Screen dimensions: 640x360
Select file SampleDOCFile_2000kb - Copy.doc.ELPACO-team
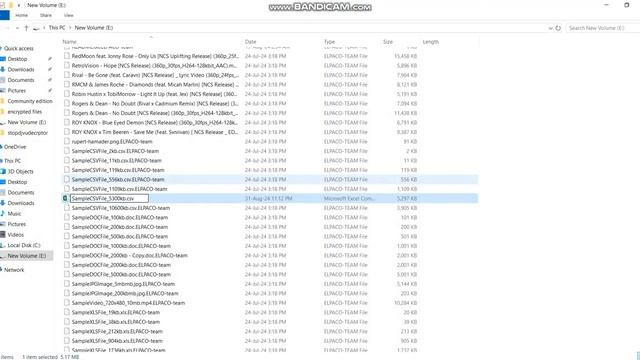(x=130, y=256)
